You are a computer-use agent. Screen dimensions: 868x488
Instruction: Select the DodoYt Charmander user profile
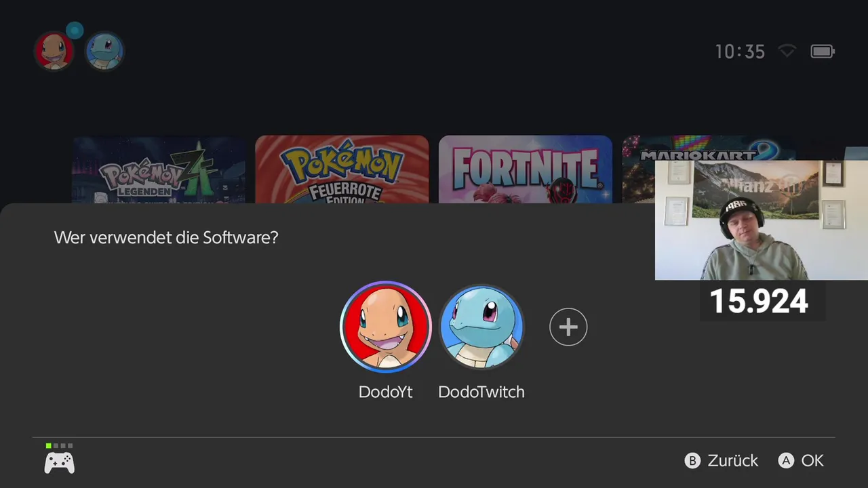385,327
